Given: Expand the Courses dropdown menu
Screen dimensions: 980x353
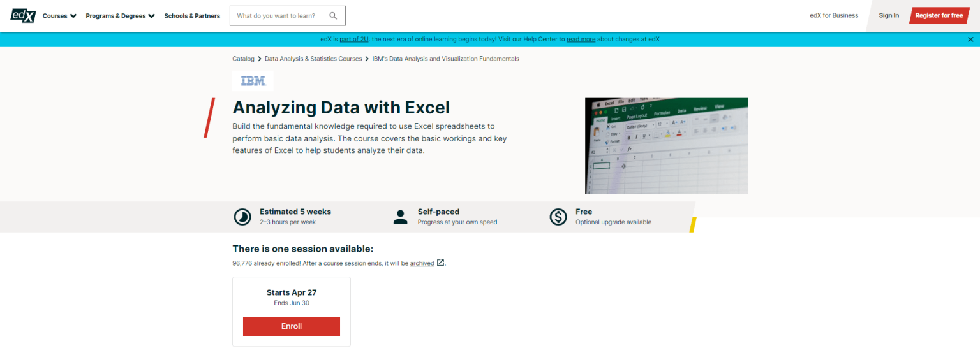Looking at the screenshot, I should point(59,16).
